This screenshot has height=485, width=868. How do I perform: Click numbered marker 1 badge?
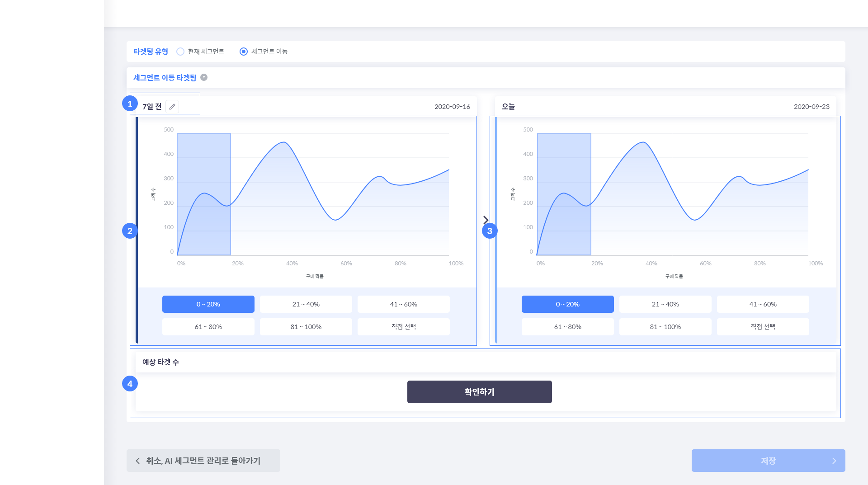coord(130,104)
